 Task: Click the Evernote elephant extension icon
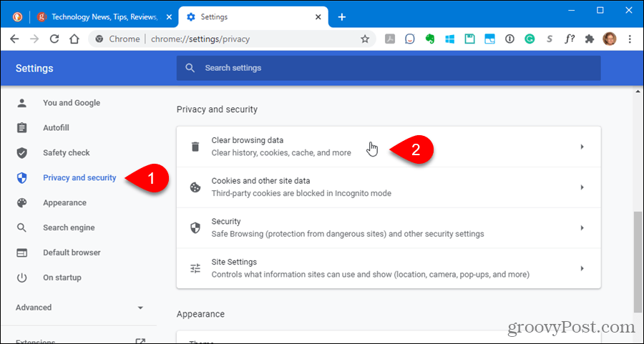[429, 39]
